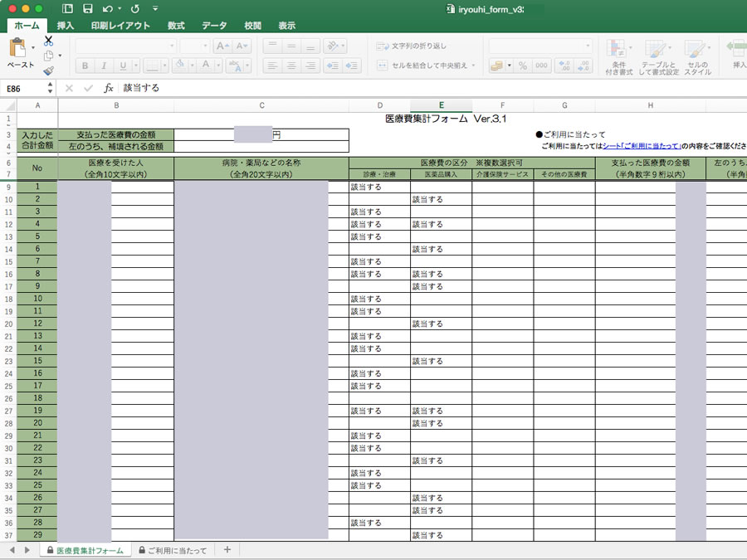Toggle align text left
The width and height of the screenshot is (747, 560).
click(x=272, y=66)
